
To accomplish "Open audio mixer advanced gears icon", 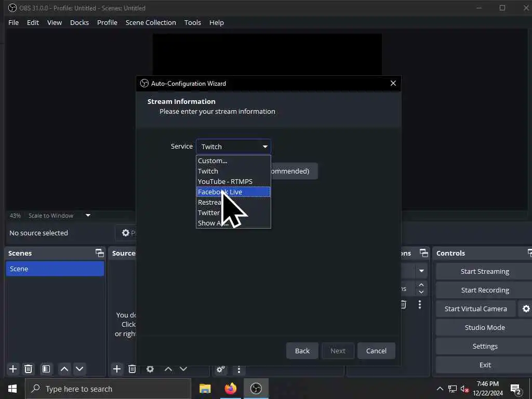I will coord(220,369).
